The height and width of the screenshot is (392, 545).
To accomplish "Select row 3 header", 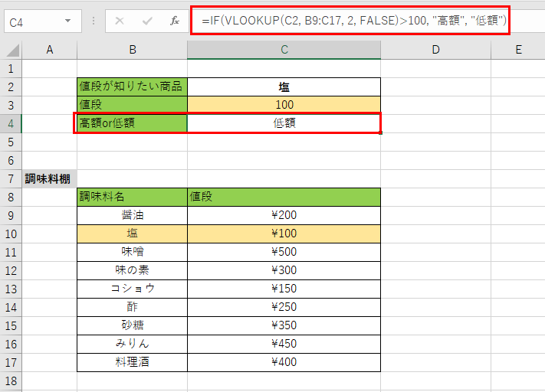I will pos(11,105).
